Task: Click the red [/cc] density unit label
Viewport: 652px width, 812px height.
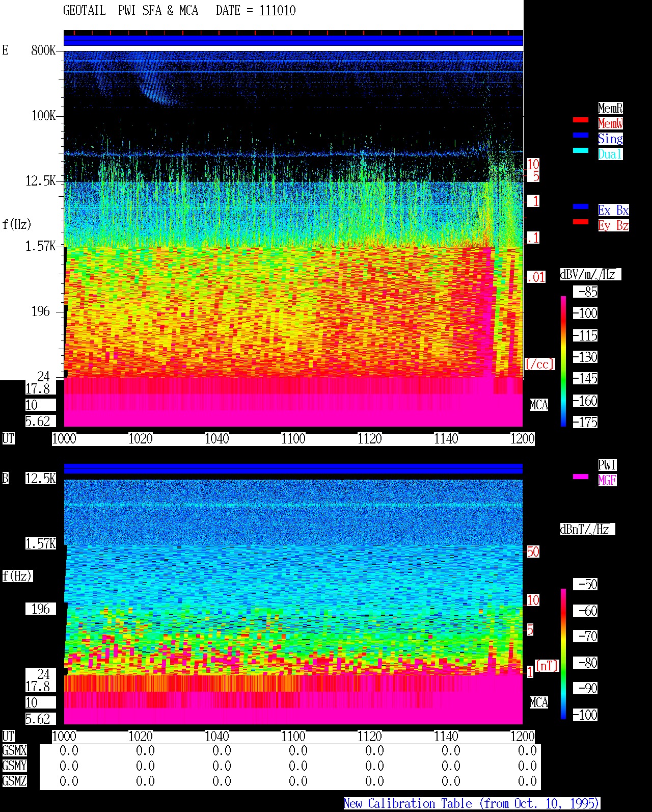Action: [539, 364]
